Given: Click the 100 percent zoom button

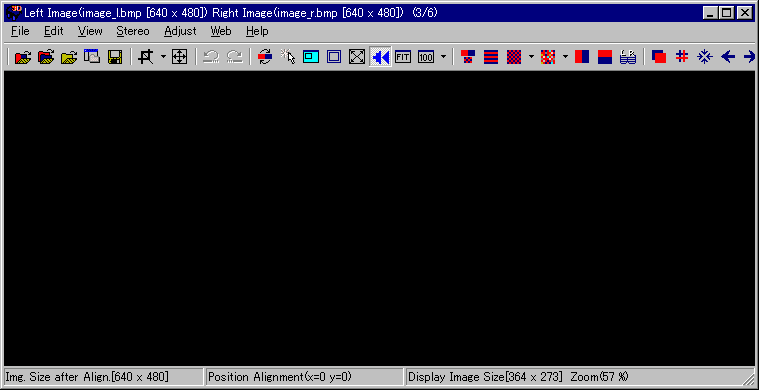Looking at the screenshot, I should 426,57.
